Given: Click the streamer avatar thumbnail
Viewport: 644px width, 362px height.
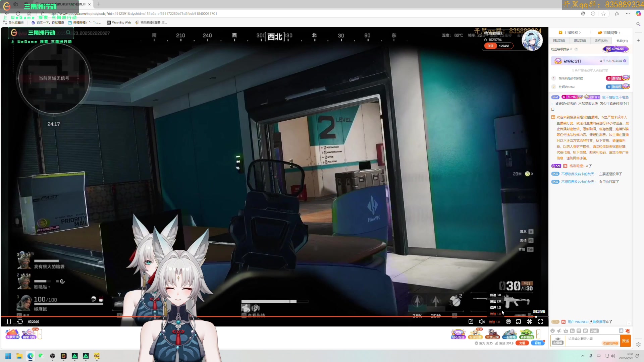Looking at the screenshot, I should (x=532, y=40).
